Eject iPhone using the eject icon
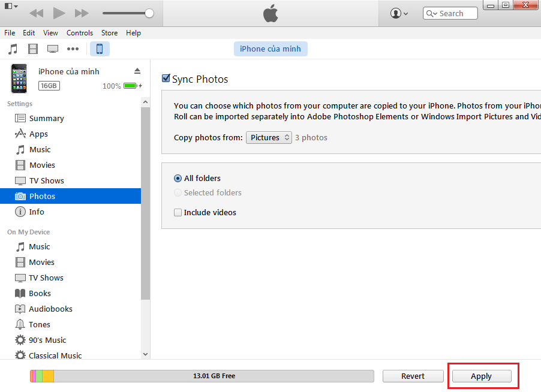This screenshot has height=392, width=541. click(x=137, y=71)
